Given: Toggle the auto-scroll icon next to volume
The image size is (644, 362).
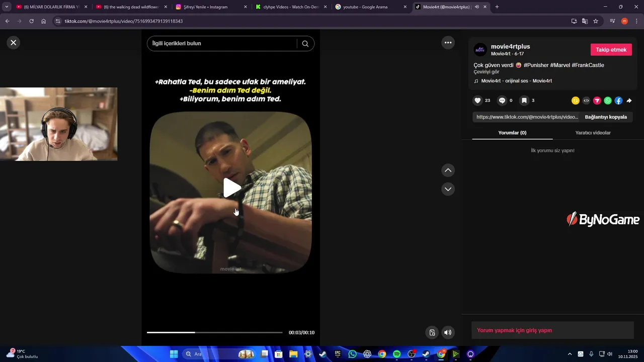Looking at the screenshot, I should [432, 332].
